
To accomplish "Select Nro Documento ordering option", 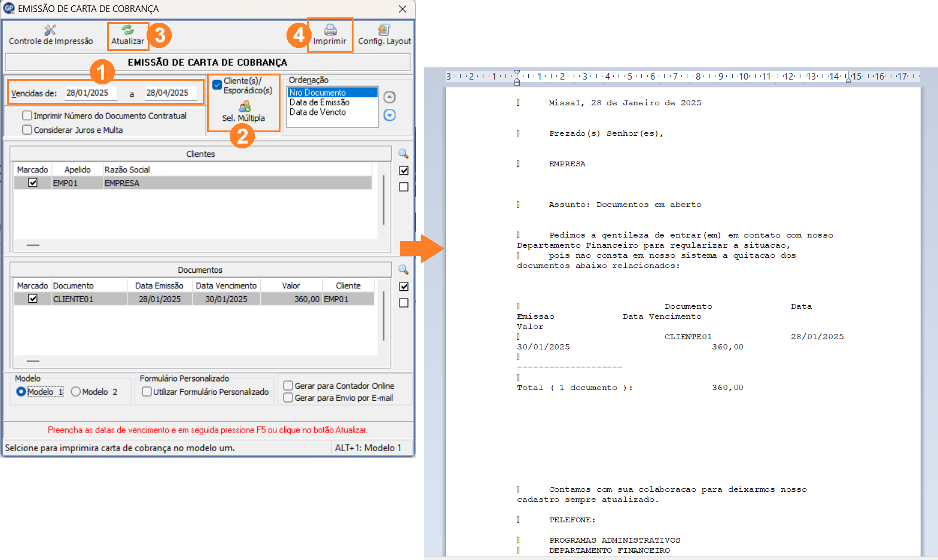I will click(x=333, y=93).
